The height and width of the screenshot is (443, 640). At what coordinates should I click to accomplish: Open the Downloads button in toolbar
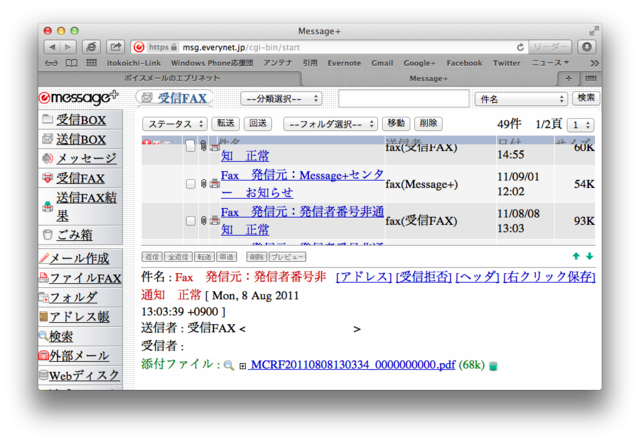(x=587, y=47)
